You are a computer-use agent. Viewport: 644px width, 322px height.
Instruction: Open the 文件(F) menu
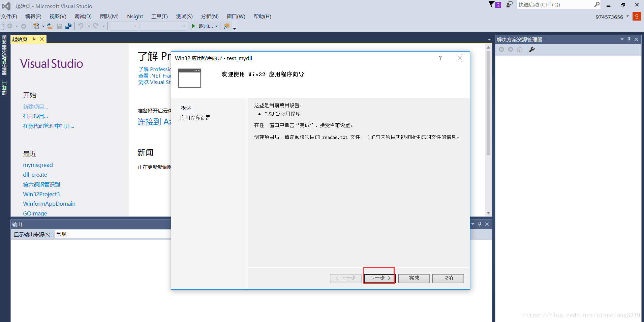(9, 17)
